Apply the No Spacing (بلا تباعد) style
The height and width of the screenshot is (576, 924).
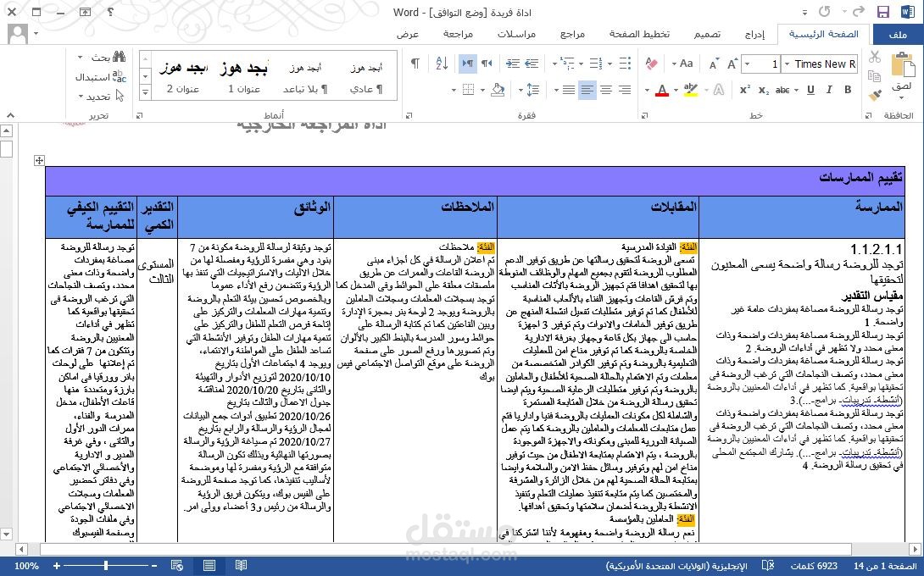[x=305, y=76]
